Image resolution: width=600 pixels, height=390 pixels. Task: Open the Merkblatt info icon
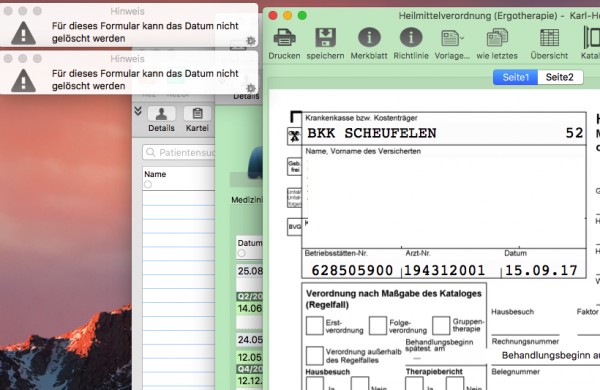coord(369,38)
